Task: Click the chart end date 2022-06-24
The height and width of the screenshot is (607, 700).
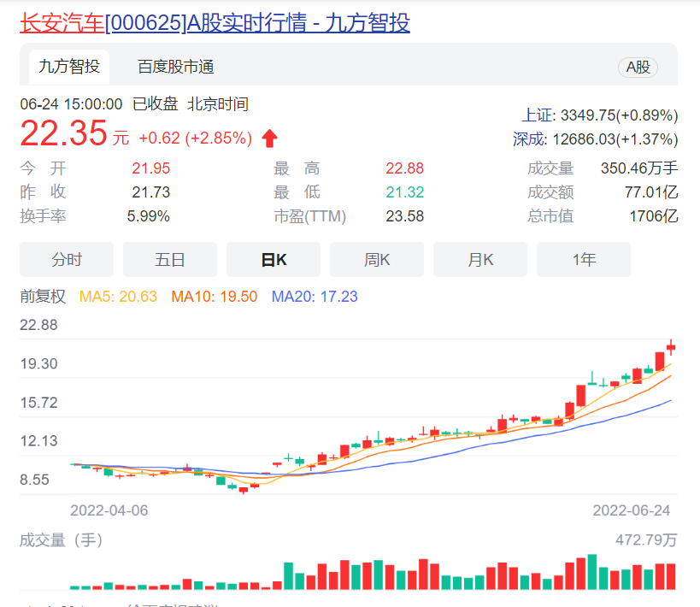Action: (x=632, y=510)
